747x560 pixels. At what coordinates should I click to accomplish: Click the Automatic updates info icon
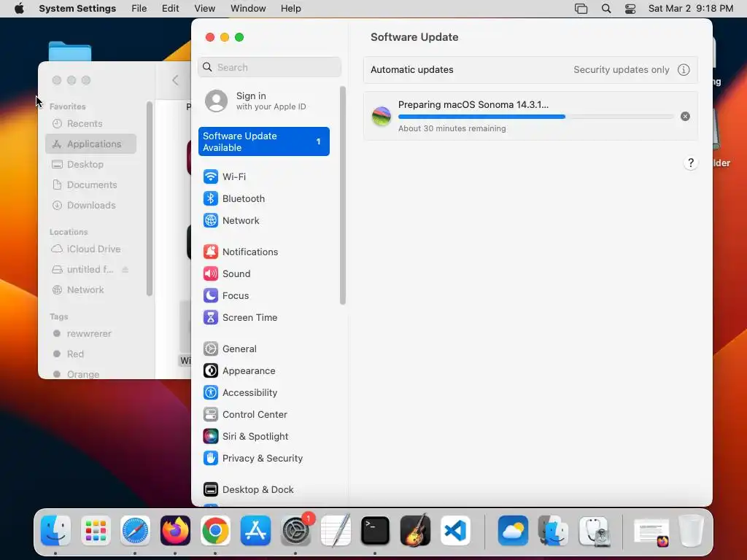click(684, 70)
